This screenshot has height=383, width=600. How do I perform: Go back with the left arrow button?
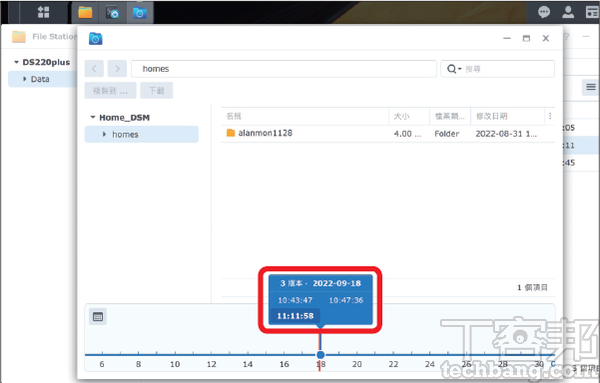tap(94, 69)
